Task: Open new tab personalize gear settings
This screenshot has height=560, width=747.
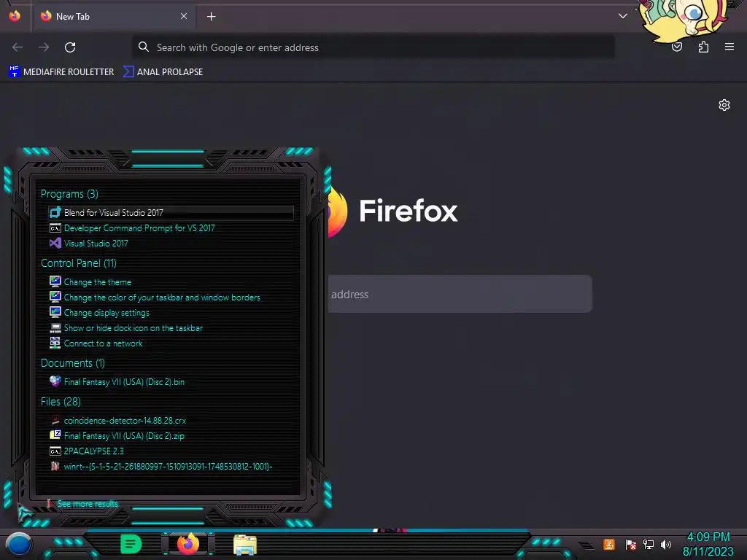Action: tap(724, 105)
